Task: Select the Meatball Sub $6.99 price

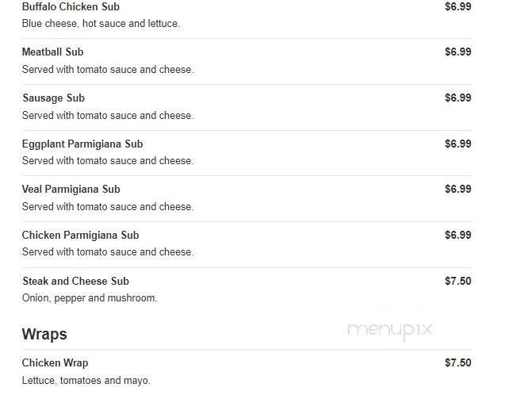Action: pos(457,52)
